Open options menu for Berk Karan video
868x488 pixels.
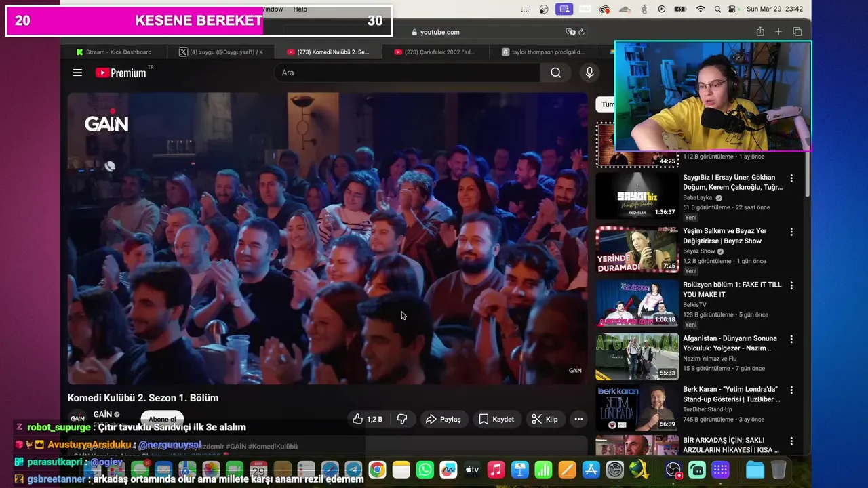coord(791,390)
